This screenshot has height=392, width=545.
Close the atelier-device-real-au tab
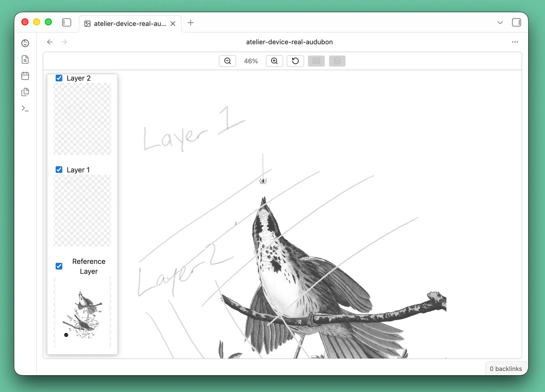pos(173,24)
